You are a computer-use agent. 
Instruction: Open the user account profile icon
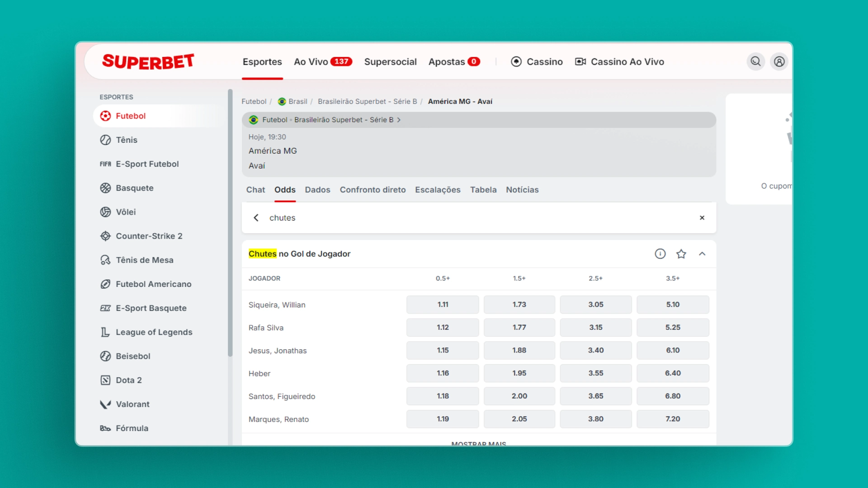click(x=779, y=61)
